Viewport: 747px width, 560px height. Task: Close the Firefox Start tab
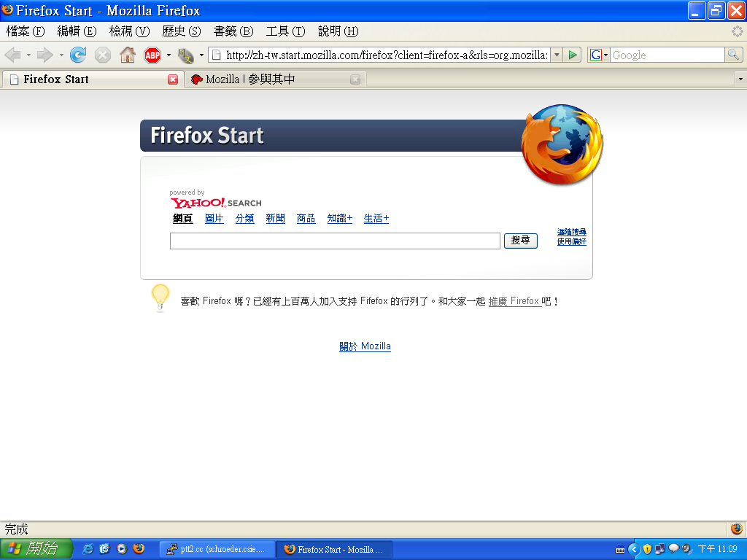coord(173,79)
